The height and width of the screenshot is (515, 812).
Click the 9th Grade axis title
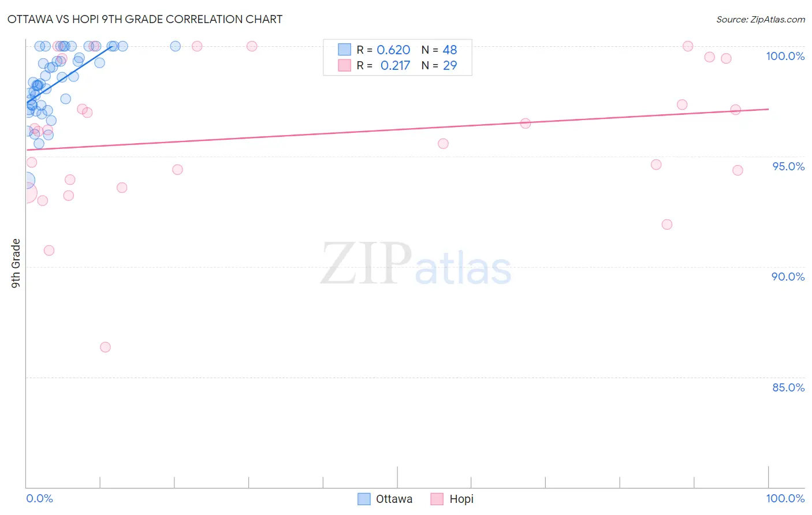[x=16, y=263]
